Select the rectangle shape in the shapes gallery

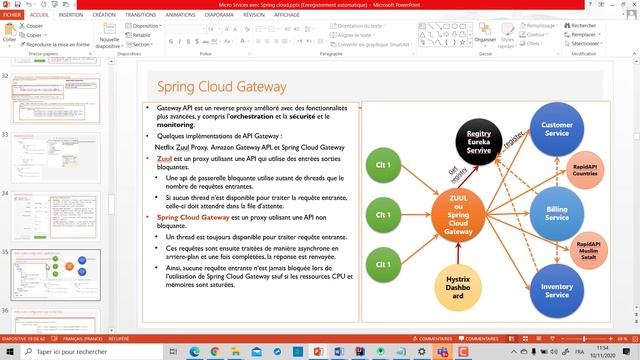447,26
